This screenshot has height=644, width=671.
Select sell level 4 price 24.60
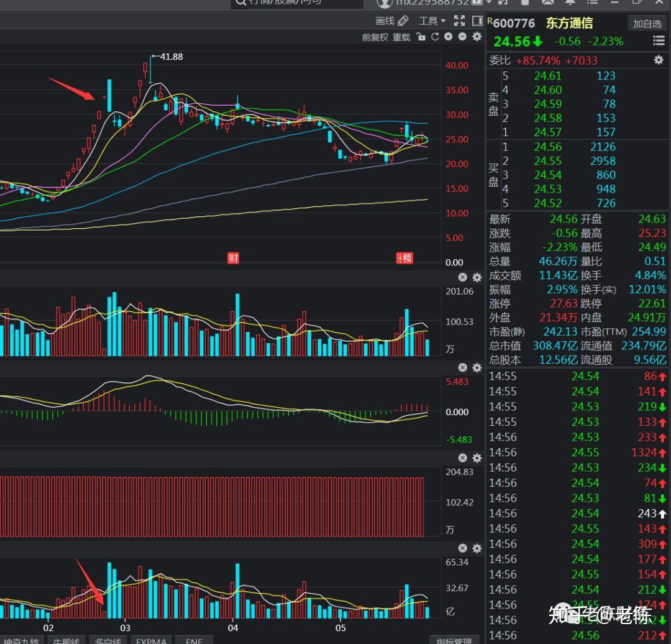pos(547,90)
